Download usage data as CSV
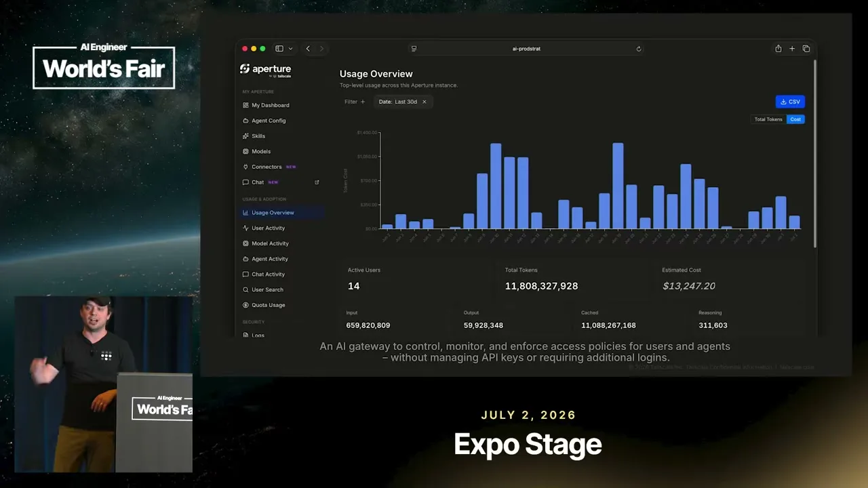 pos(790,102)
